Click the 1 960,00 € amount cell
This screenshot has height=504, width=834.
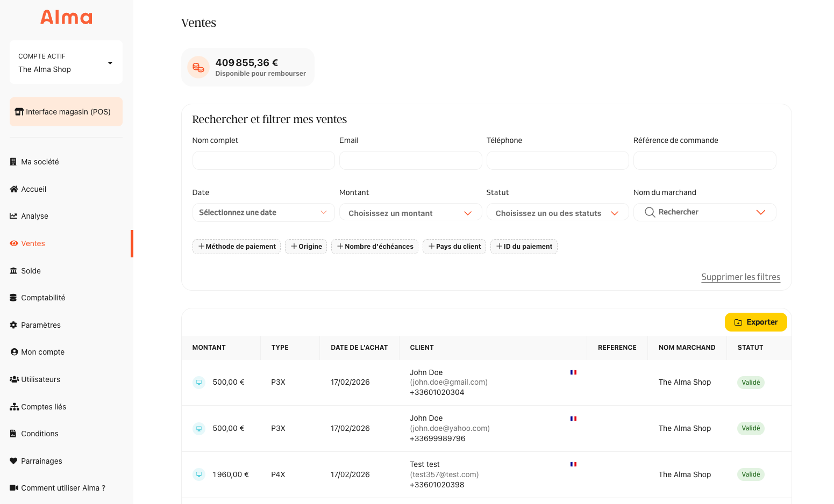click(231, 474)
